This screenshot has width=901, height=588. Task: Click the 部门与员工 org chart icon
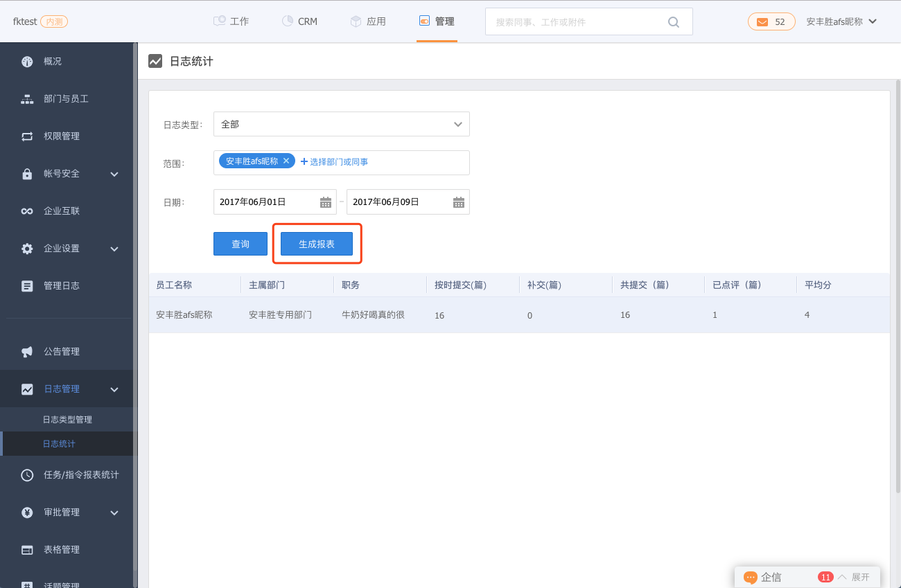pos(27,99)
